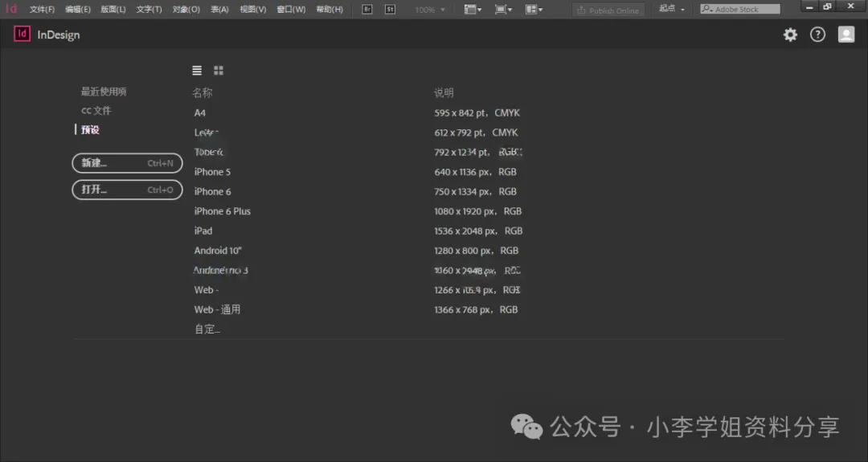Open the 起点 workspace switcher dropdown
Viewport: 868px width, 462px height.
(672, 9)
